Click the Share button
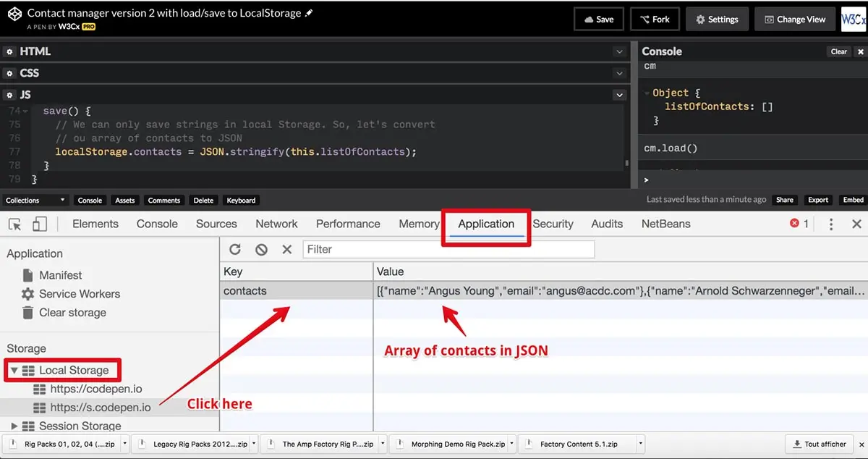Viewport: 868px width, 459px height. pos(785,200)
